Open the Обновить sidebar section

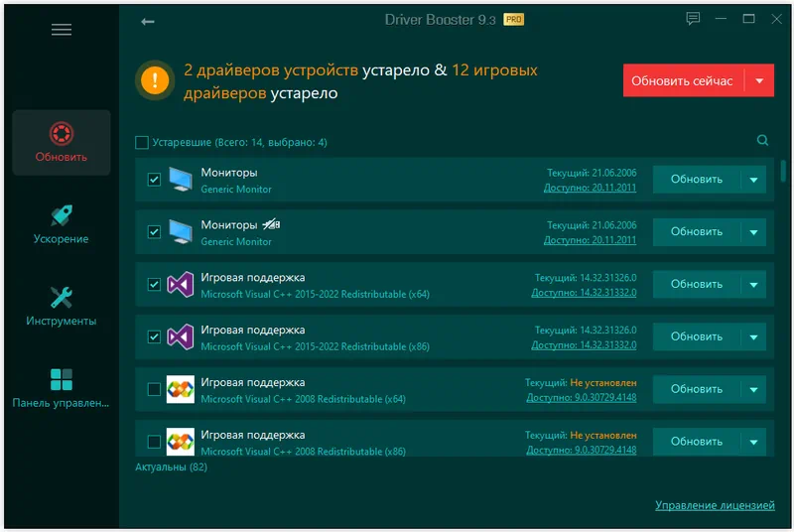click(62, 143)
